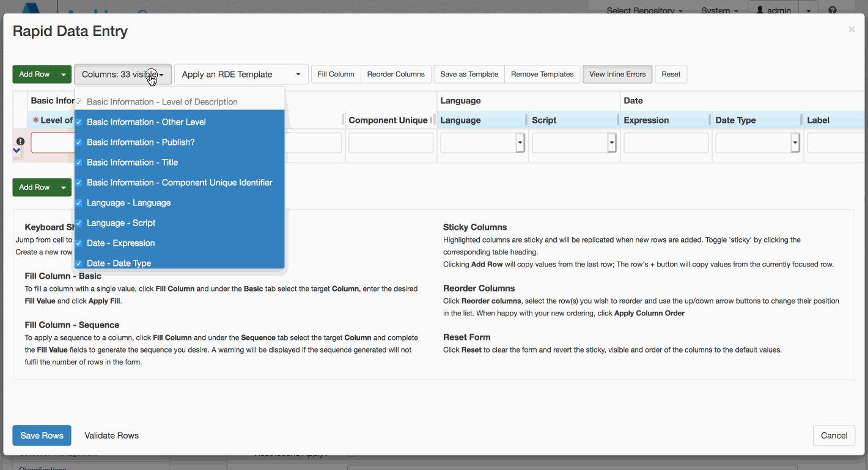Click Validate Rows link
The image size is (868, 470).
(112, 436)
